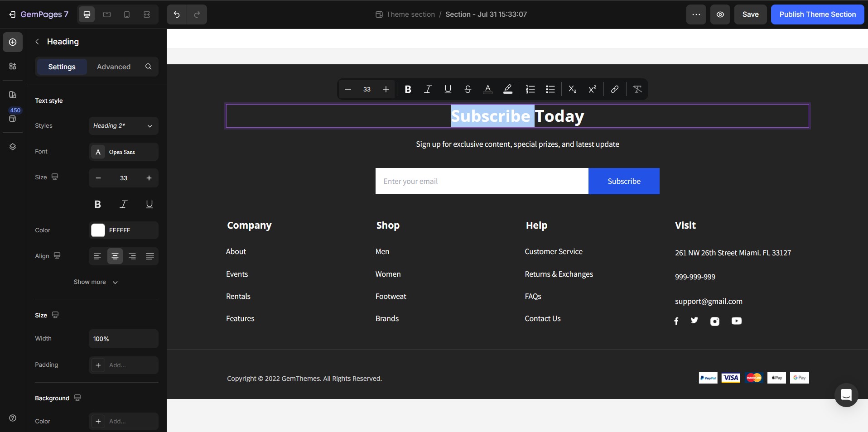Select the Settings tab

pos(62,67)
